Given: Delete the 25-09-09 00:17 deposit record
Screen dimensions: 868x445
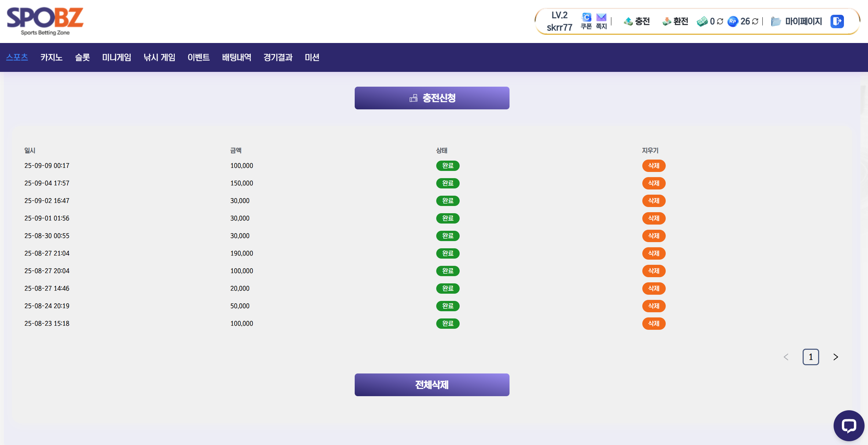Looking at the screenshot, I should (x=654, y=166).
